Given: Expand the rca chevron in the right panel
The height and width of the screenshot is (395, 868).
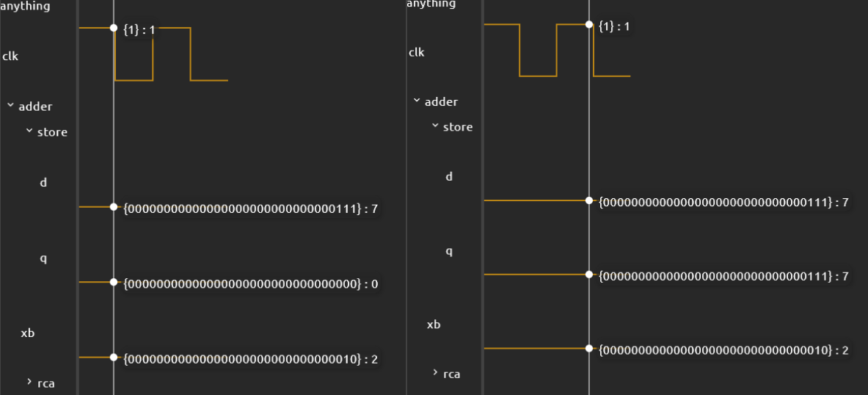Looking at the screenshot, I should [x=436, y=373].
